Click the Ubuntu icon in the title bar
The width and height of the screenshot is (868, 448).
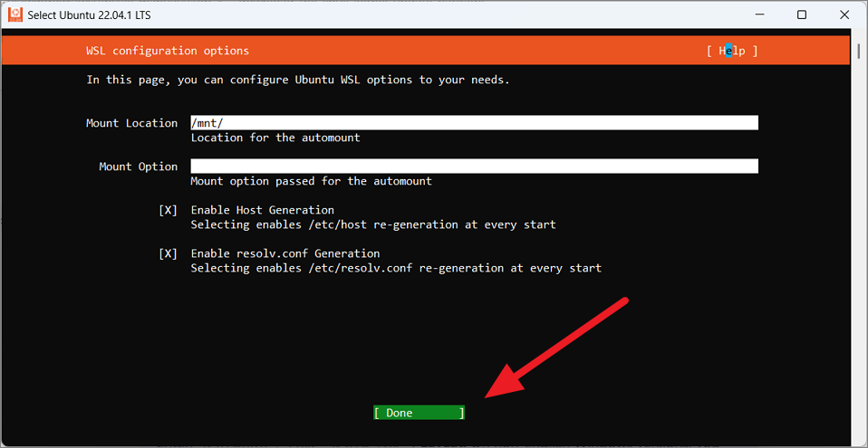tap(15, 14)
